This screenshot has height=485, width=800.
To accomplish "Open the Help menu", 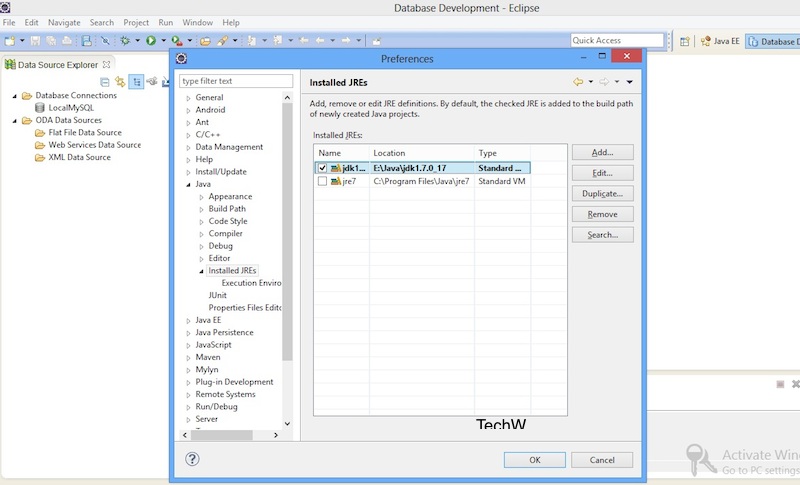I will [x=231, y=22].
